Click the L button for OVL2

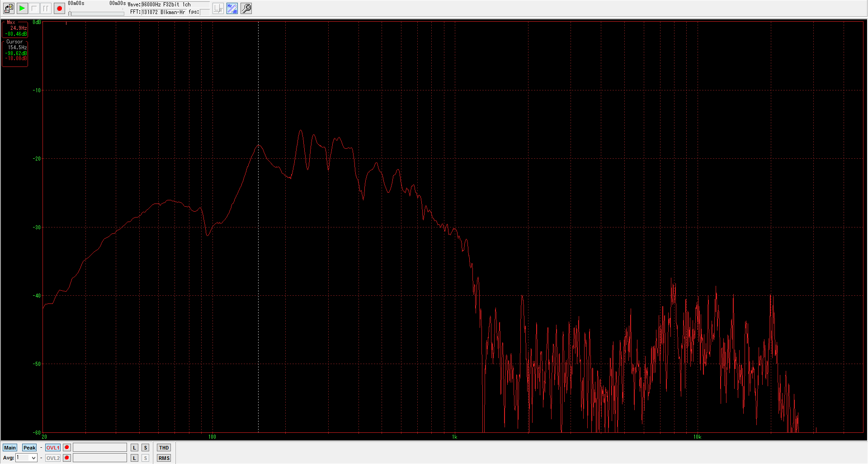point(134,458)
